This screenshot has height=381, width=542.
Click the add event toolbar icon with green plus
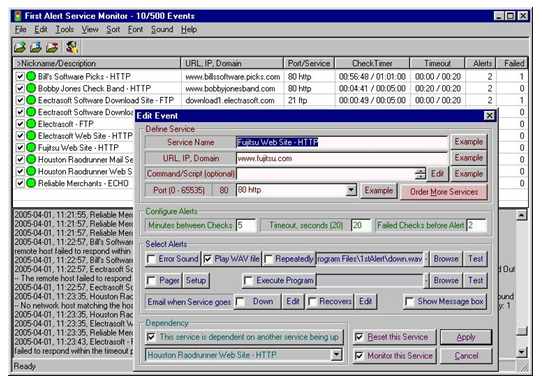tap(20, 47)
